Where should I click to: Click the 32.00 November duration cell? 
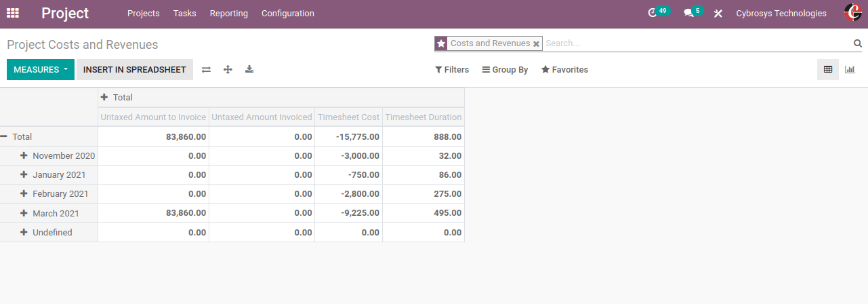coord(423,155)
